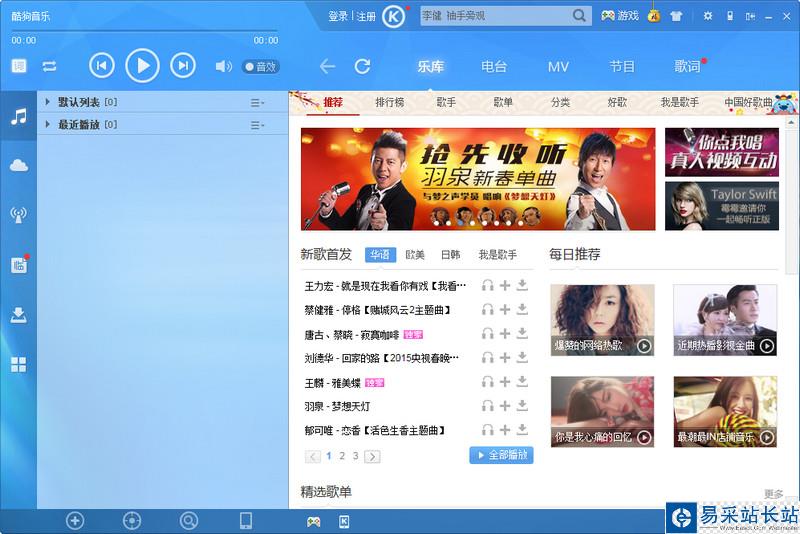
Task: Toggle the 音效 sound effect switch
Action: [260, 67]
